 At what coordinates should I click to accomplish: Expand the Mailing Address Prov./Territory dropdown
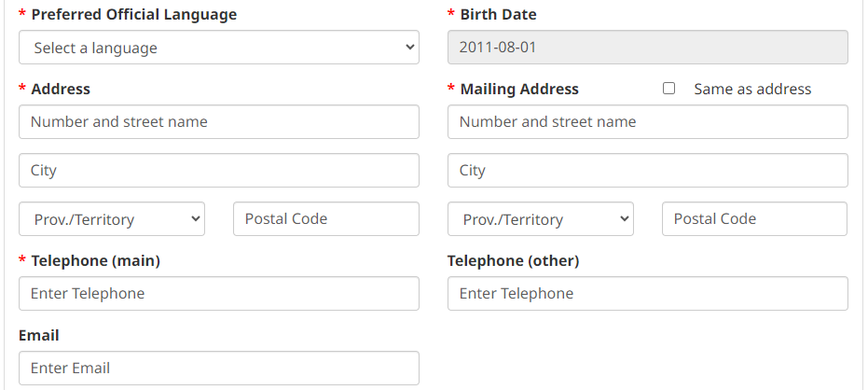pyautogui.click(x=541, y=219)
